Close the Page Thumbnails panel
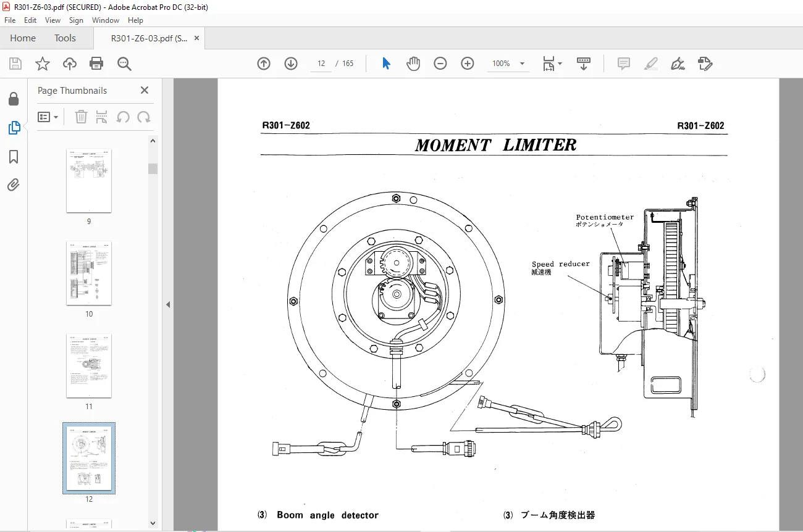 [145, 90]
